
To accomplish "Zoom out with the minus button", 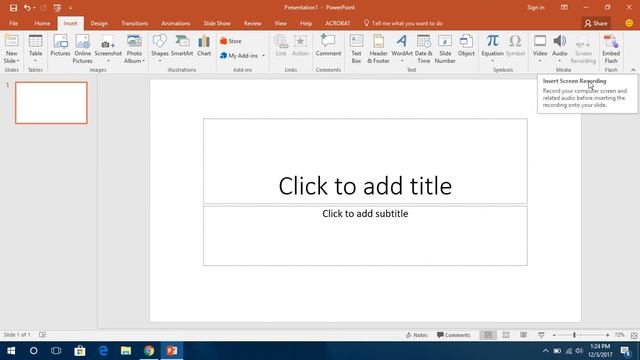I will [x=554, y=335].
